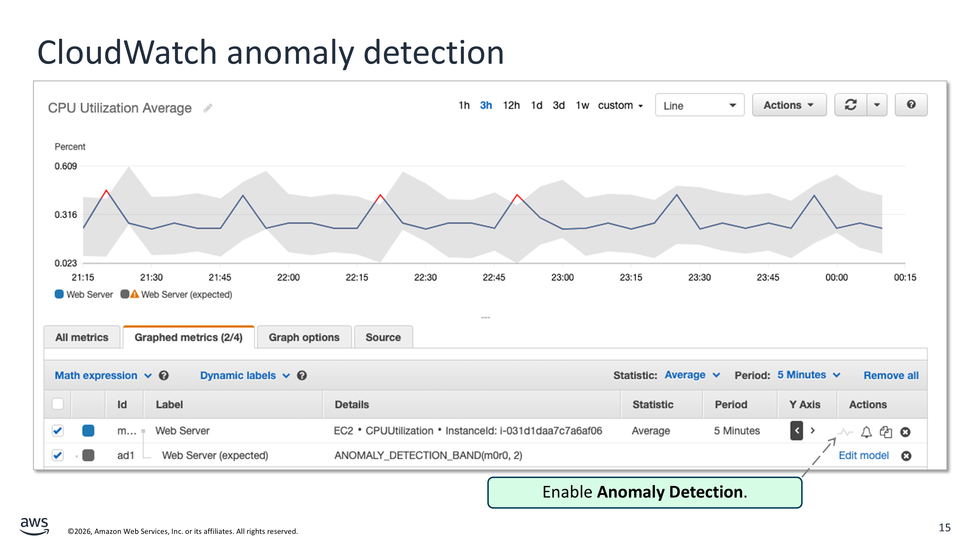Uncheck the Web Server (expected) checkbox

click(58, 455)
